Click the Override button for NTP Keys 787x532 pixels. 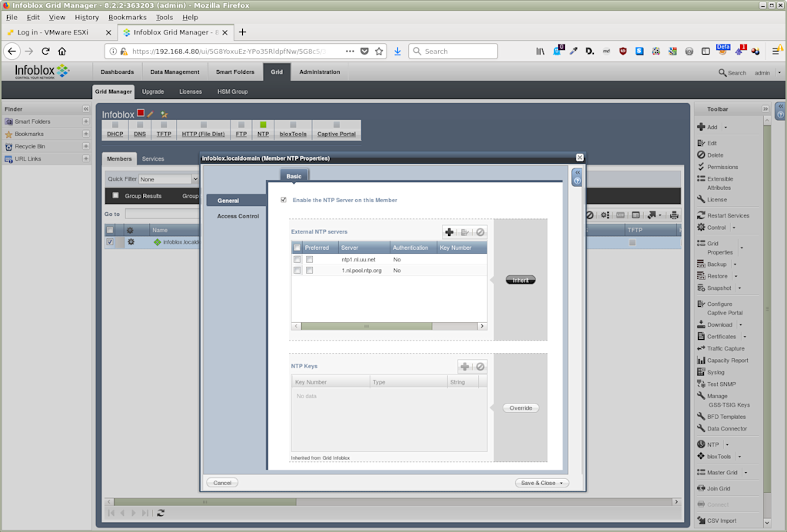coord(521,408)
